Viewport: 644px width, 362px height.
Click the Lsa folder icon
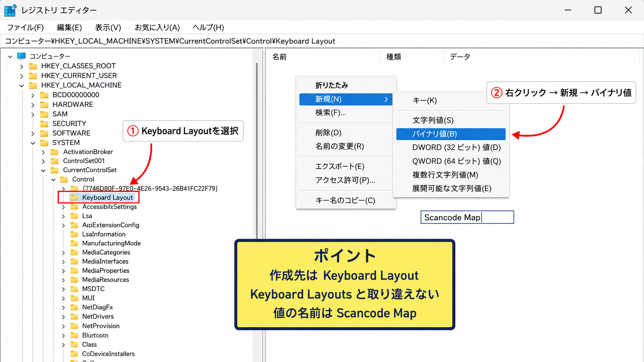click(74, 216)
